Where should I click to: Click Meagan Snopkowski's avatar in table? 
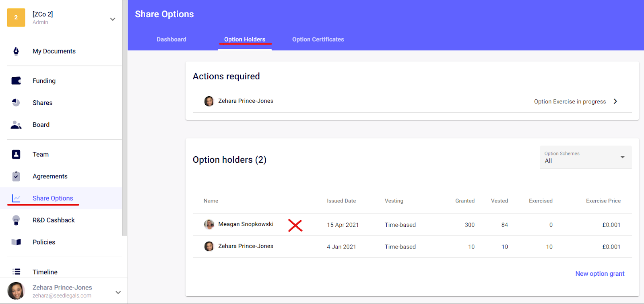click(x=209, y=224)
